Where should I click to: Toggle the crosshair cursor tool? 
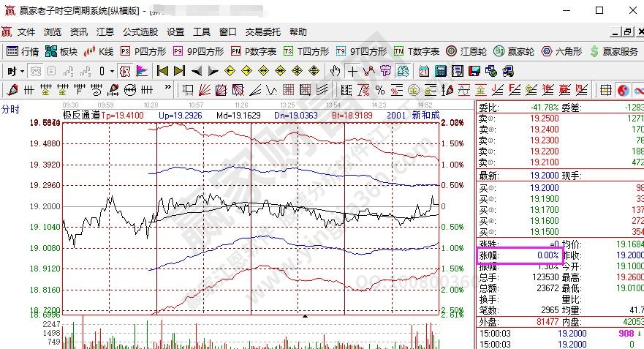click(353, 71)
